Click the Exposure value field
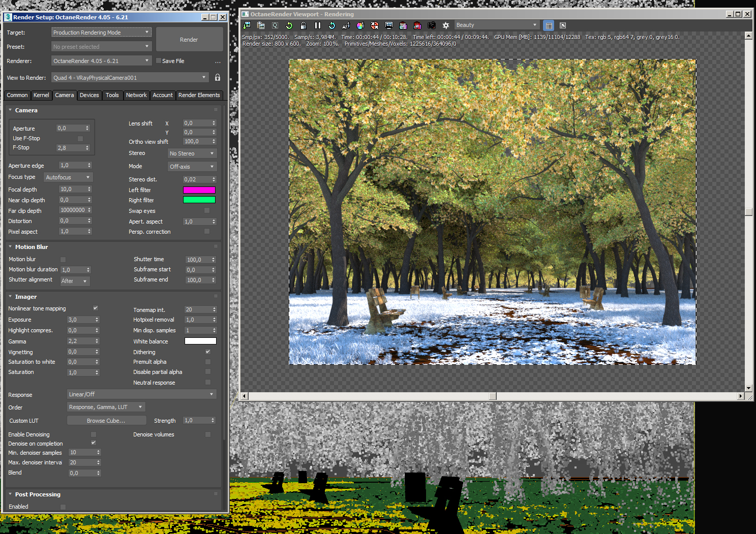Image resolution: width=756 pixels, height=534 pixels. point(81,320)
